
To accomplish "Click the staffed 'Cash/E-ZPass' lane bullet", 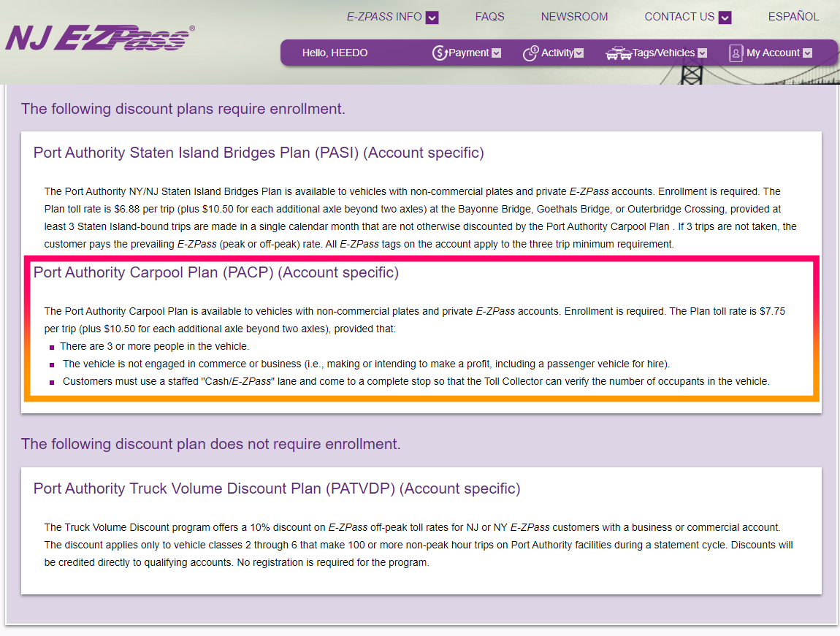I will tap(416, 382).
